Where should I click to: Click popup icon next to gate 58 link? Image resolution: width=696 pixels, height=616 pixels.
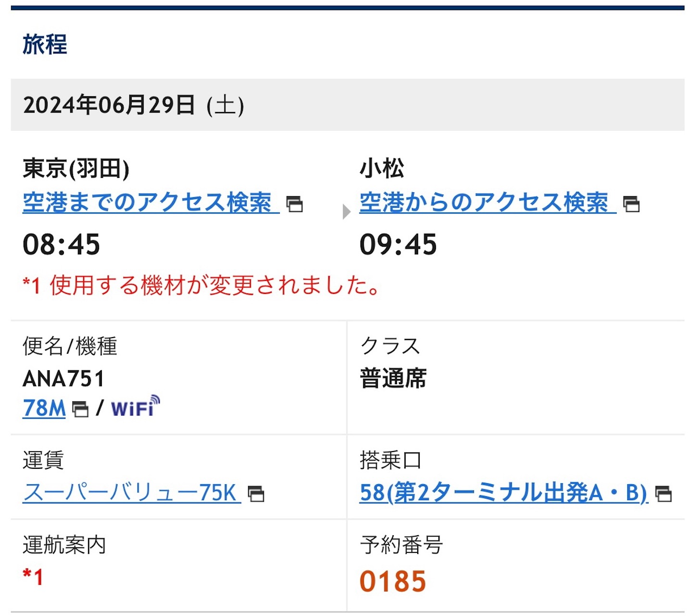pos(664,493)
